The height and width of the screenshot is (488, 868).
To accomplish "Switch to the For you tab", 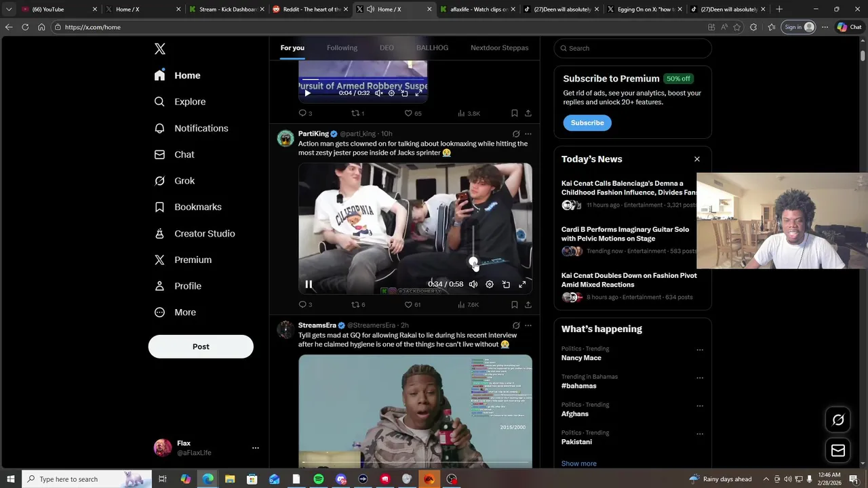I will [292, 47].
